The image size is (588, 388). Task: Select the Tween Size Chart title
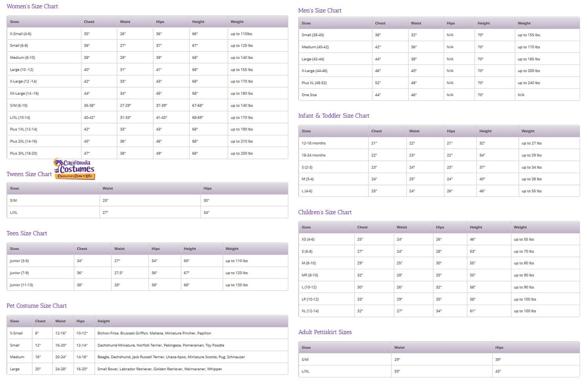[29, 174]
